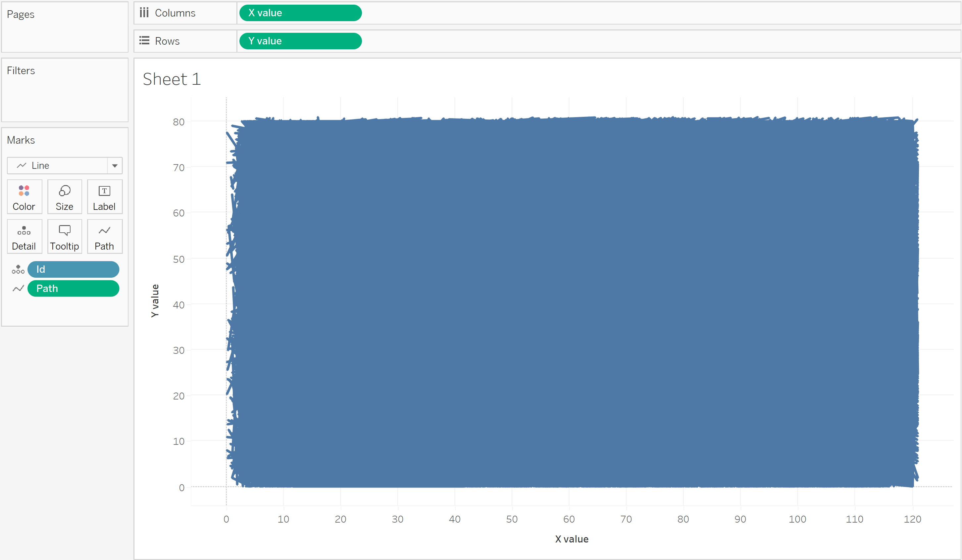
Task: Open the Path marks card
Action: click(x=104, y=237)
